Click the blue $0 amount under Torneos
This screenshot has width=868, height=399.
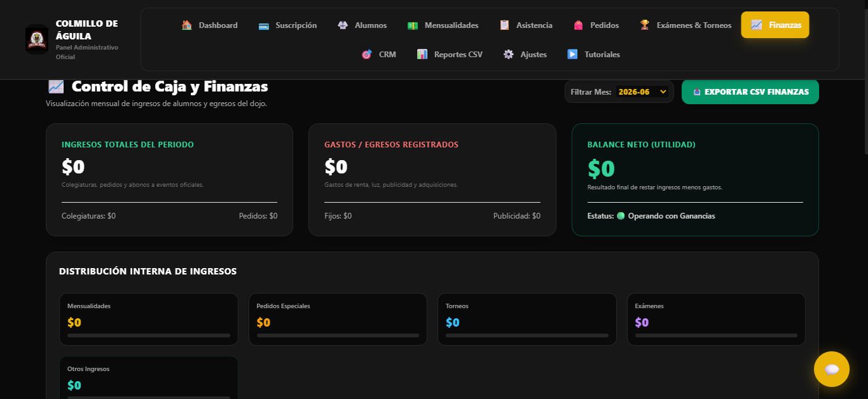453,322
